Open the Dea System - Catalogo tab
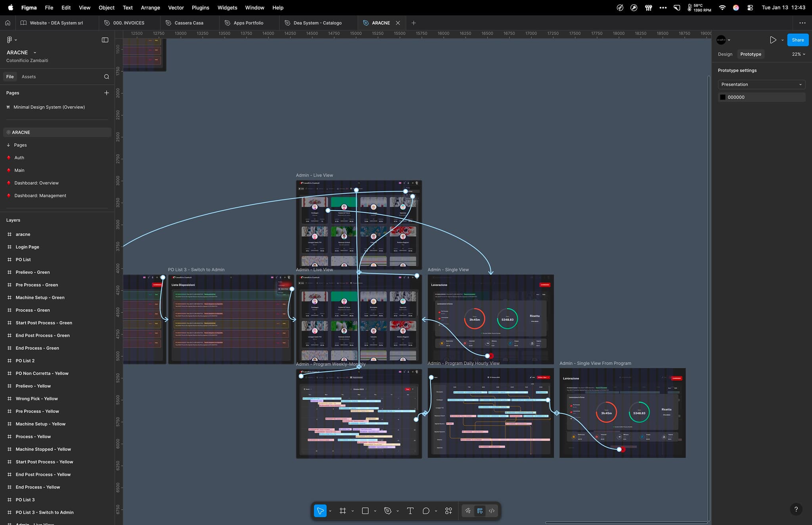The image size is (812, 525). 318,23
